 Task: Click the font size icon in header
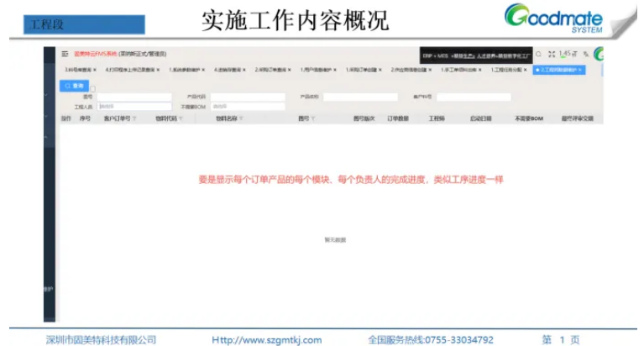tap(584, 54)
